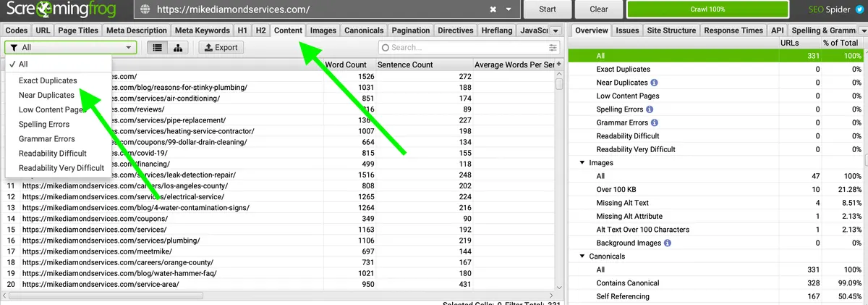Viewport: 868px width, 305px height.
Task: Click the Twitter bird icon
Action: click(x=858, y=10)
